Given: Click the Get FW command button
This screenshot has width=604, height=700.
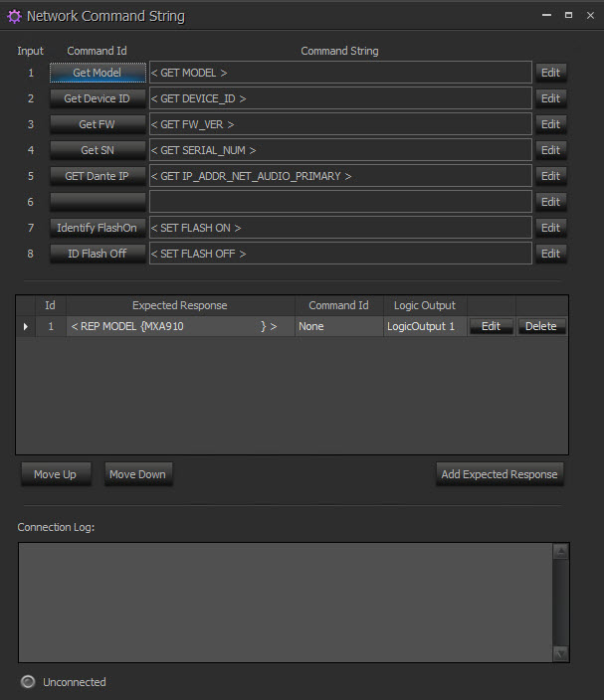Looking at the screenshot, I should click(x=97, y=124).
